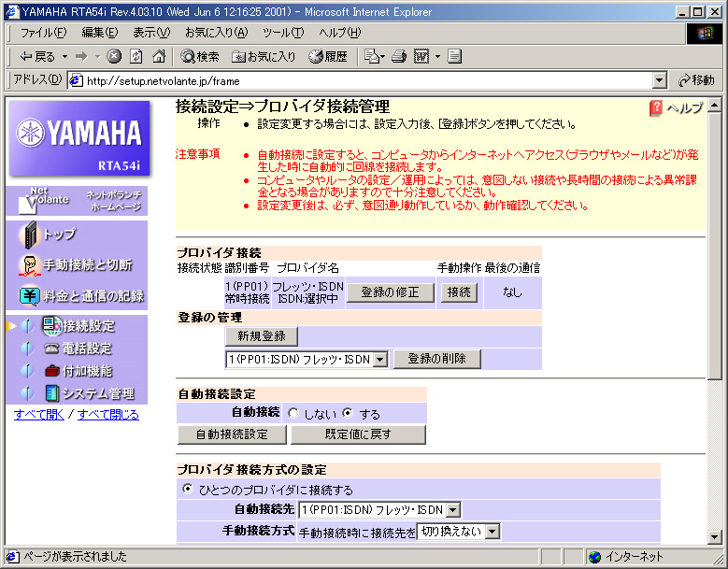Open the お気に入り(A) menu in the menu bar
728x569 pixels.
click(216, 33)
